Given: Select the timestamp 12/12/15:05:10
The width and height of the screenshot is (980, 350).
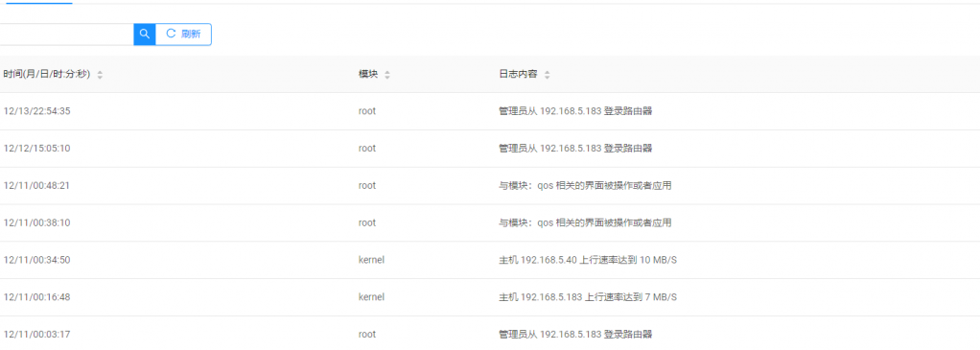Looking at the screenshot, I should (36, 148).
